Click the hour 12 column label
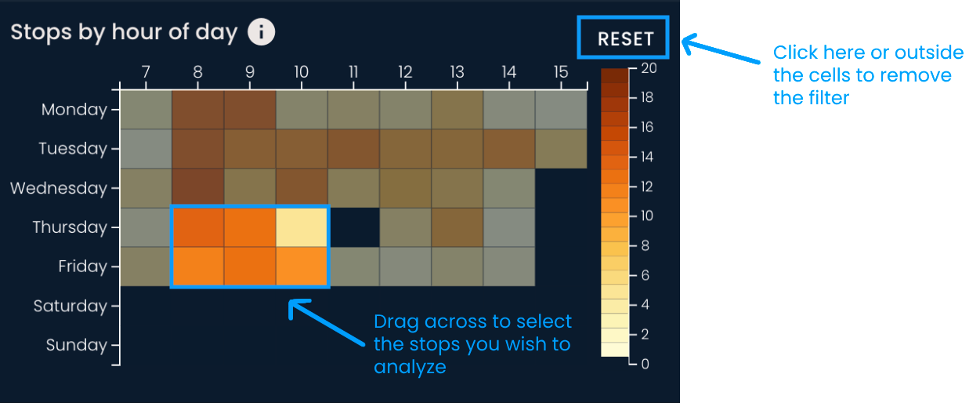This screenshot has width=980, height=403. [x=405, y=72]
